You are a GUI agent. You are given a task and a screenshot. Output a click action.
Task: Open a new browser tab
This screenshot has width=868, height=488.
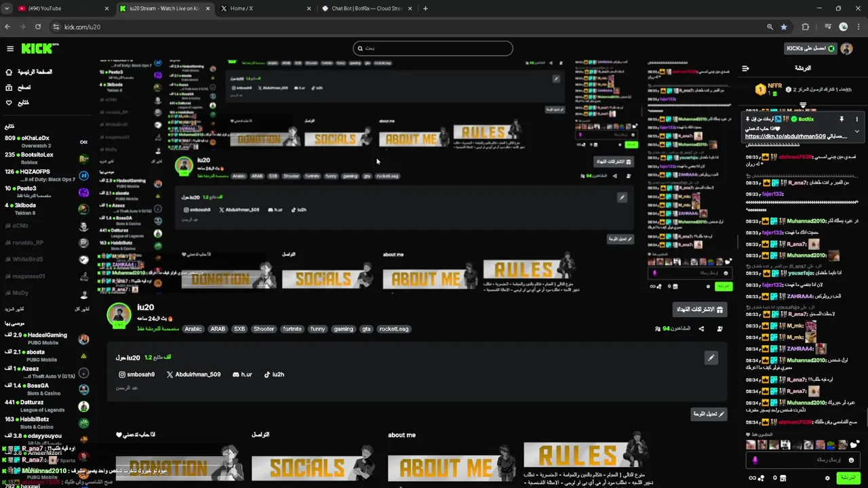coord(425,8)
